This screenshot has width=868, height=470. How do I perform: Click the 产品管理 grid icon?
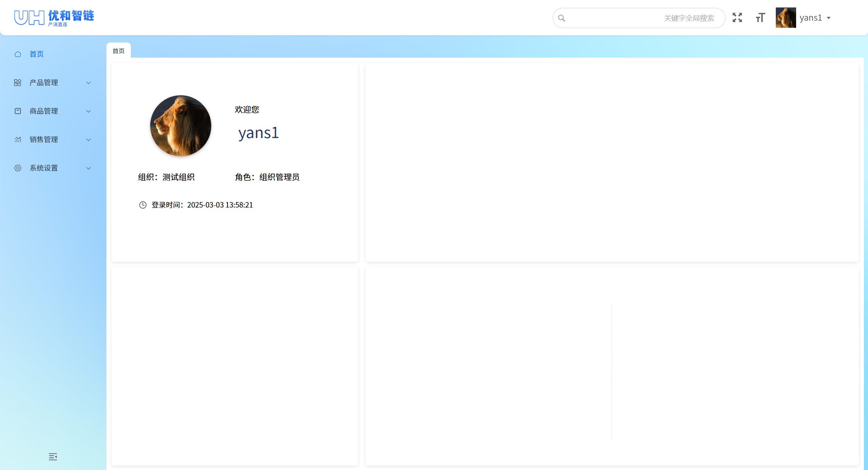(18, 83)
